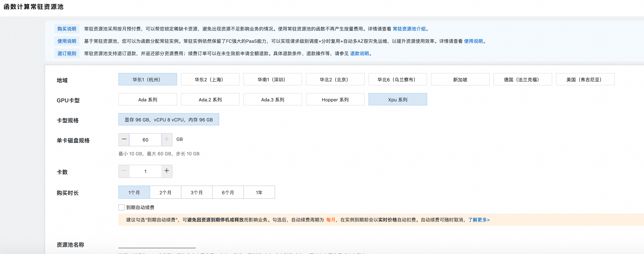Click plus icon of disk size stepper
644x254 pixels.
[167, 139]
